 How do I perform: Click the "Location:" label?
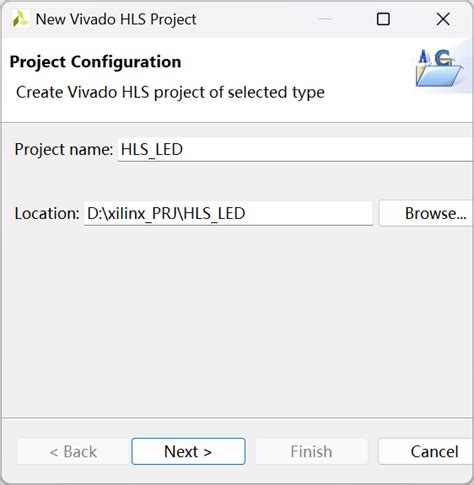47,213
